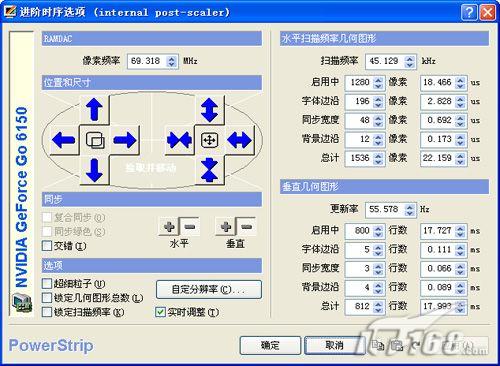Move screen position down with down arrow
This screenshot has height=366, width=500.
point(94,170)
